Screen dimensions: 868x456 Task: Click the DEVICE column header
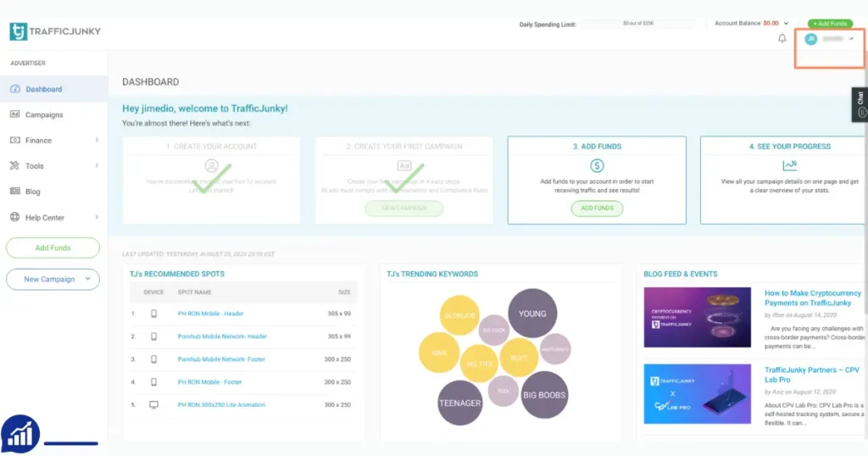(x=153, y=292)
